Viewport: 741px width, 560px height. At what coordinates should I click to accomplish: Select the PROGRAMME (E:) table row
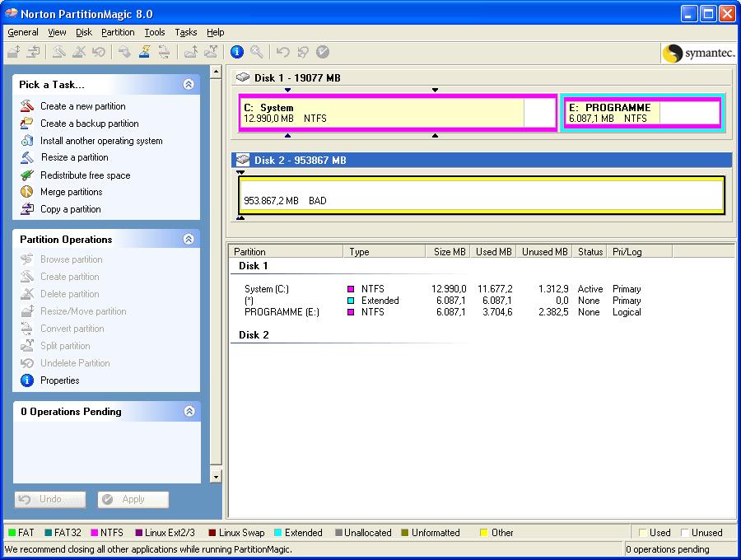442,312
